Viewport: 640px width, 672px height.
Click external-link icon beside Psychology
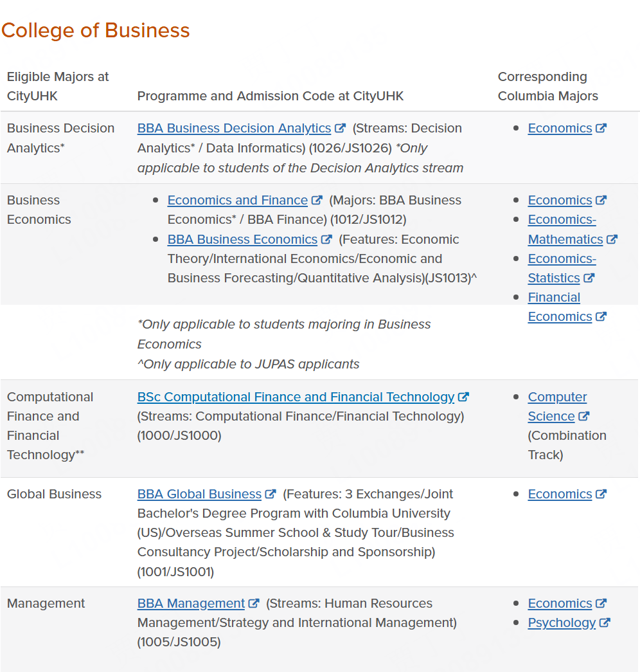[605, 622]
